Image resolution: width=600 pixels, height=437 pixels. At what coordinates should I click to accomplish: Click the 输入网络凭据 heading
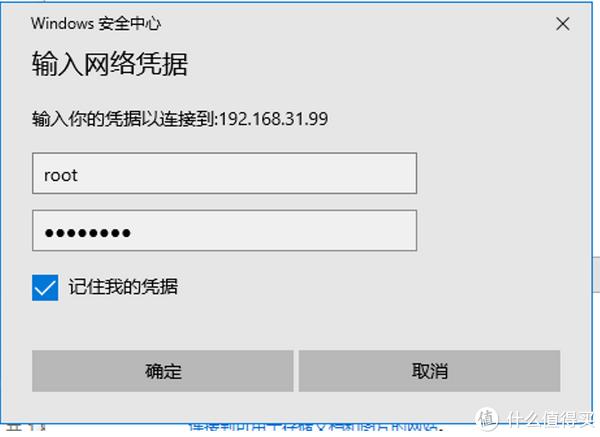pyautogui.click(x=110, y=64)
